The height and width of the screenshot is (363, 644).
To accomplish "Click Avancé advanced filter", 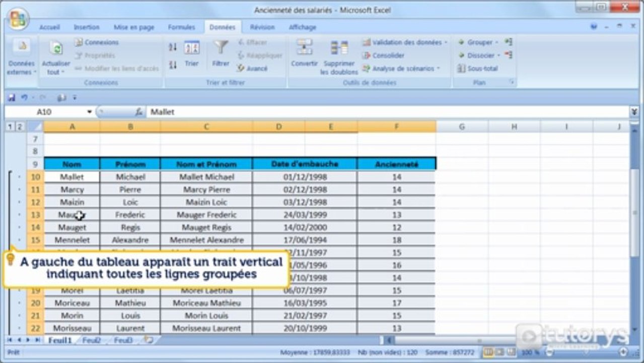I will pos(252,69).
